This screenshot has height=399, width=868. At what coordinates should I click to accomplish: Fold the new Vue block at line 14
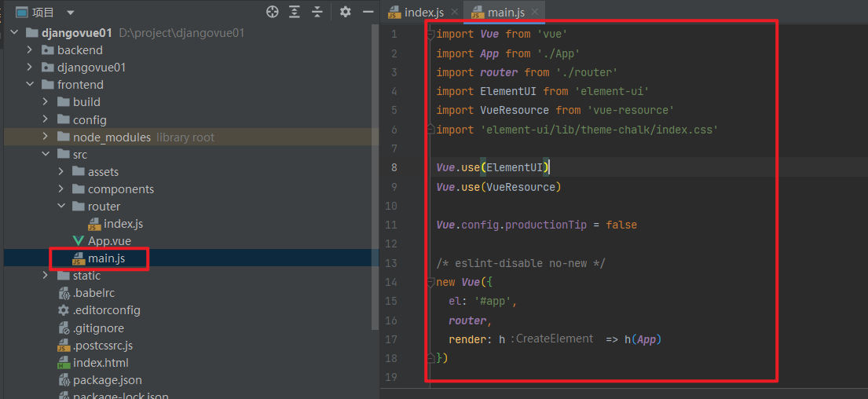(430, 282)
